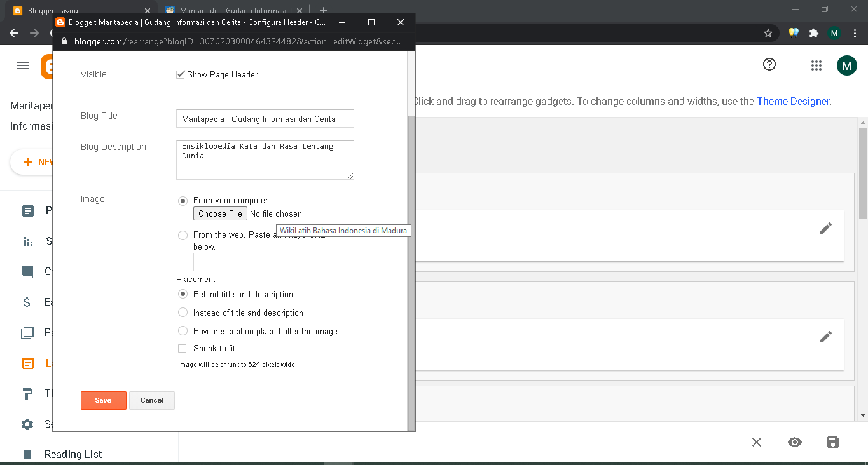Click the Reading List bookmark icon
Screen dimensions: 868x465
click(27, 455)
